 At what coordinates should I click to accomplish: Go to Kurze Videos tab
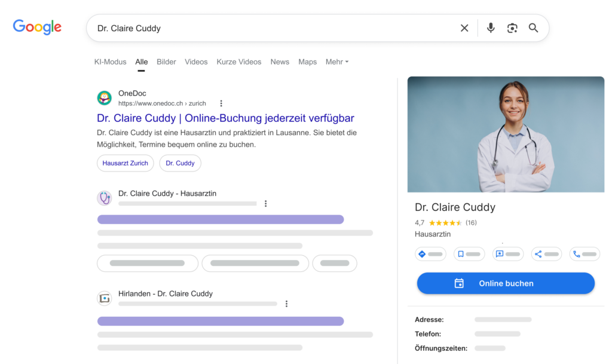239,62
